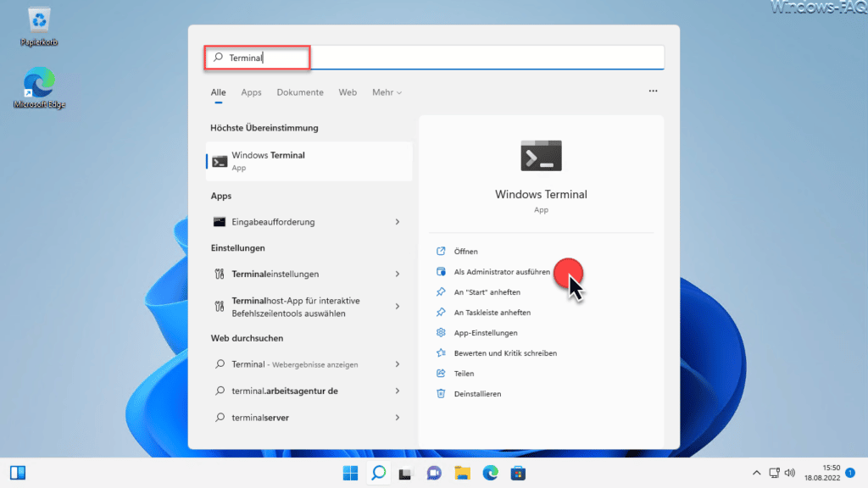Expand the Eingabeaufforderung result arrow
This screenshot has height=488, width=868.
tap(398, 222)
